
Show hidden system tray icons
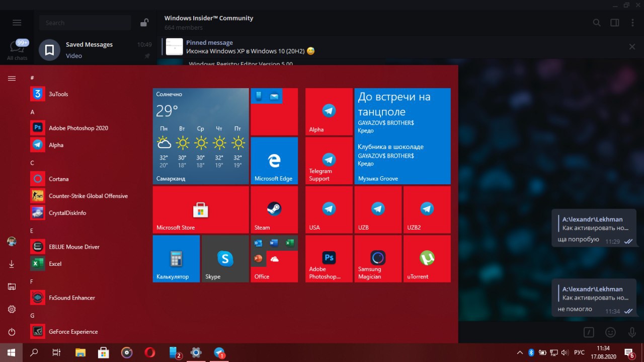coord(520,352)
